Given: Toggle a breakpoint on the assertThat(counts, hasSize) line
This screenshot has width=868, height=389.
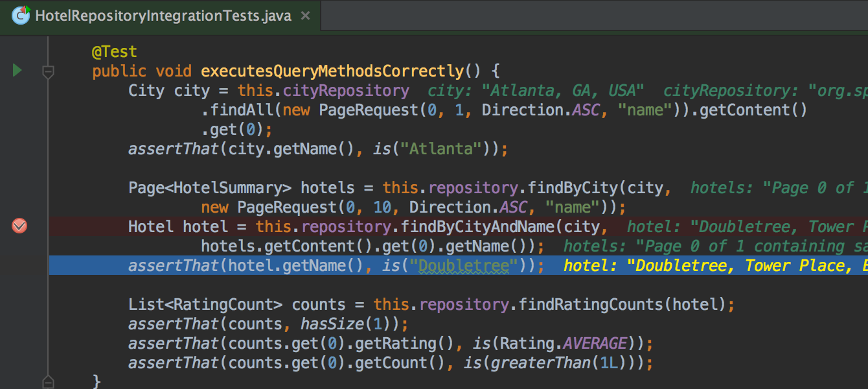Looking at the screenshot, I should pyautogui.click(x=19, y=324).
